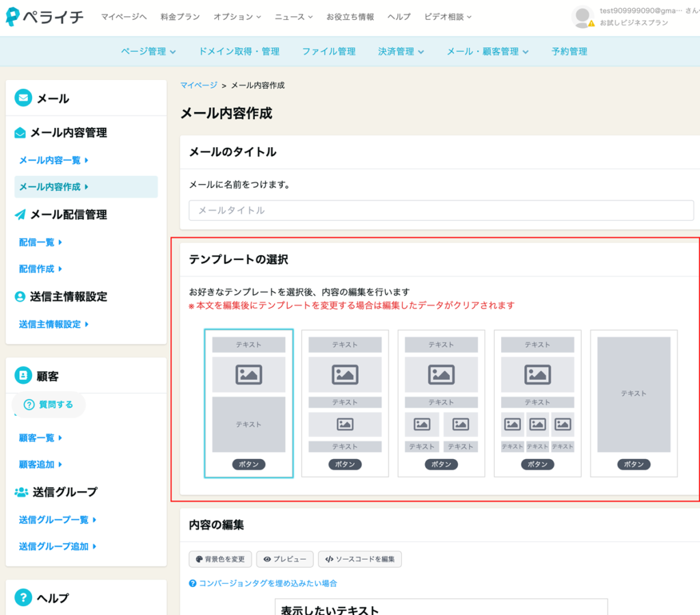Go to ファイル管理 tab

[329, 51]
